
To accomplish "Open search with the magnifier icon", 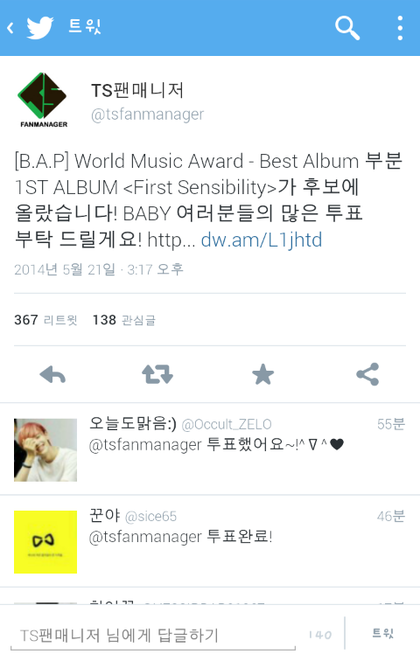I will (x=347, y=28).
